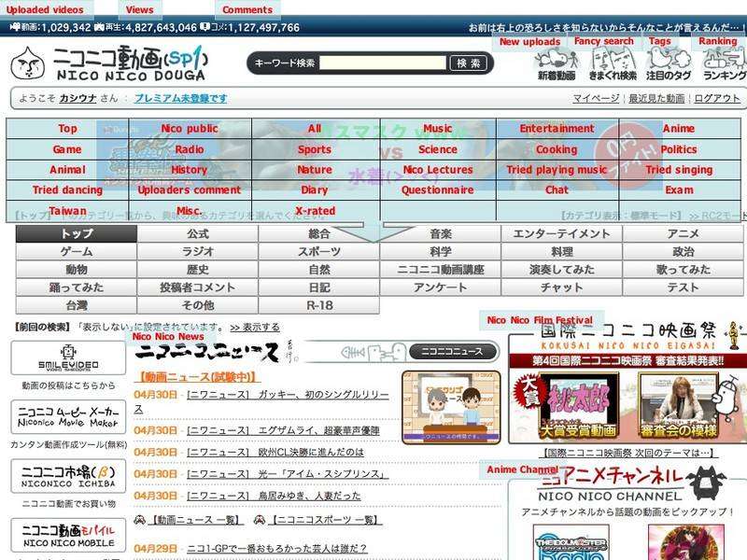
Task: Open the SMILEVIDEO upload banner icon
Action: pyautogui.click(x=69, y=358)
